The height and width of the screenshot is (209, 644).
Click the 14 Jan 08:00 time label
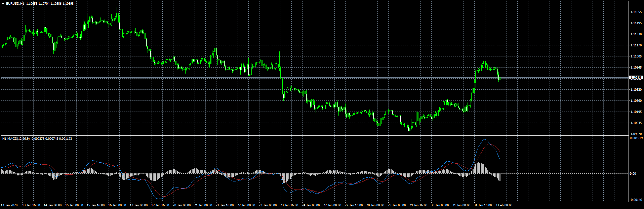tap(52, 205)
